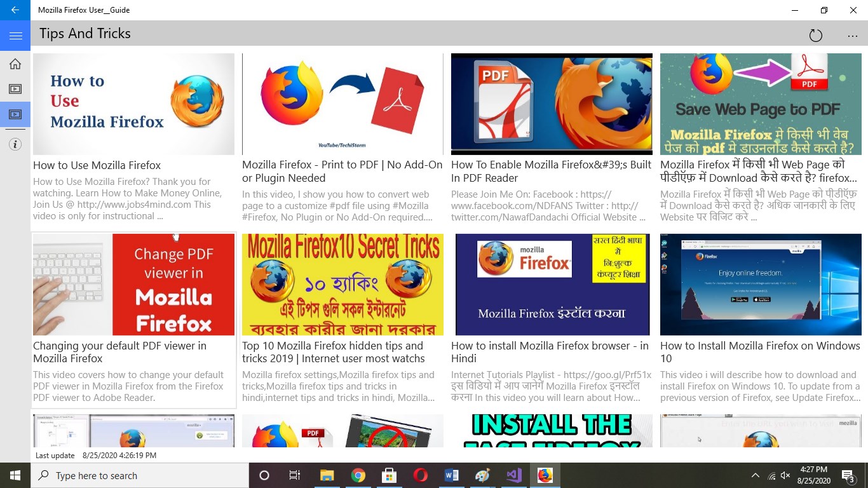Image resolution: width=868 pixels, height=488 pixels.
Task: Click description 'This video i will describe'
Action: 761,386
